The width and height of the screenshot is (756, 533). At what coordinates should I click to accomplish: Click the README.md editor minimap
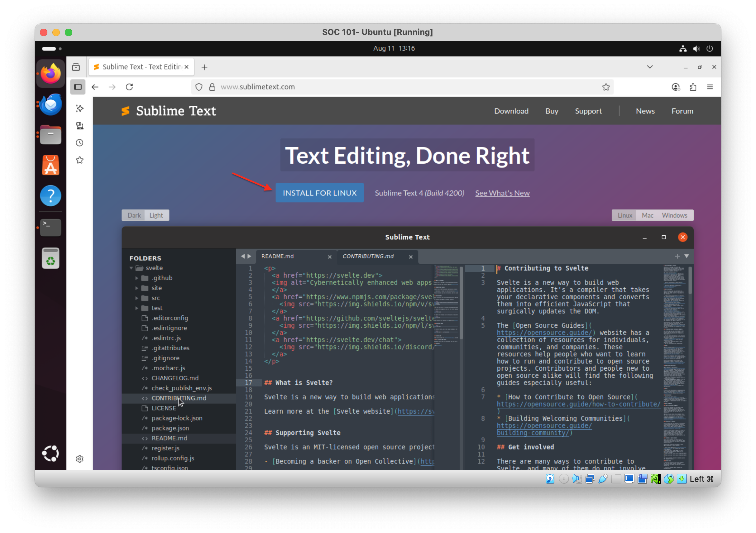447,305
